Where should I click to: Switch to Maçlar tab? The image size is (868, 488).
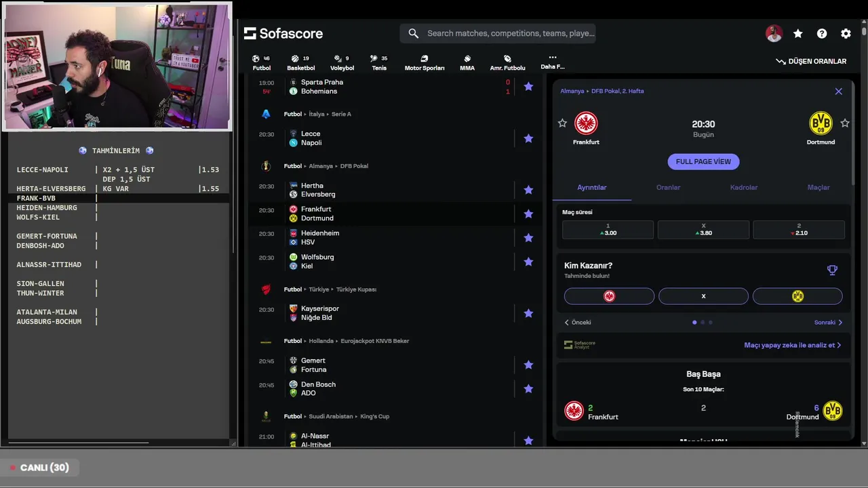(x=818, y=188)
